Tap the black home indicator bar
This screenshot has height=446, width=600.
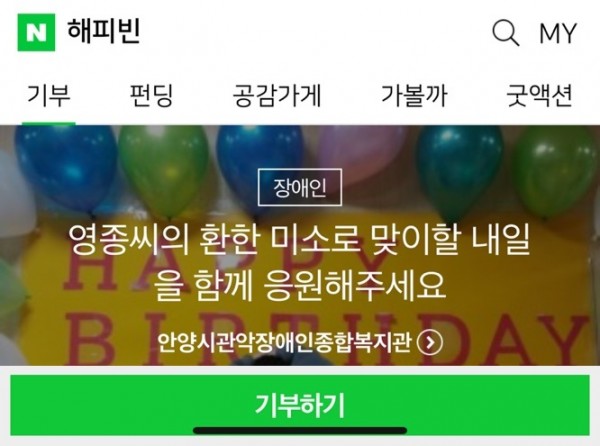(300, 431)
